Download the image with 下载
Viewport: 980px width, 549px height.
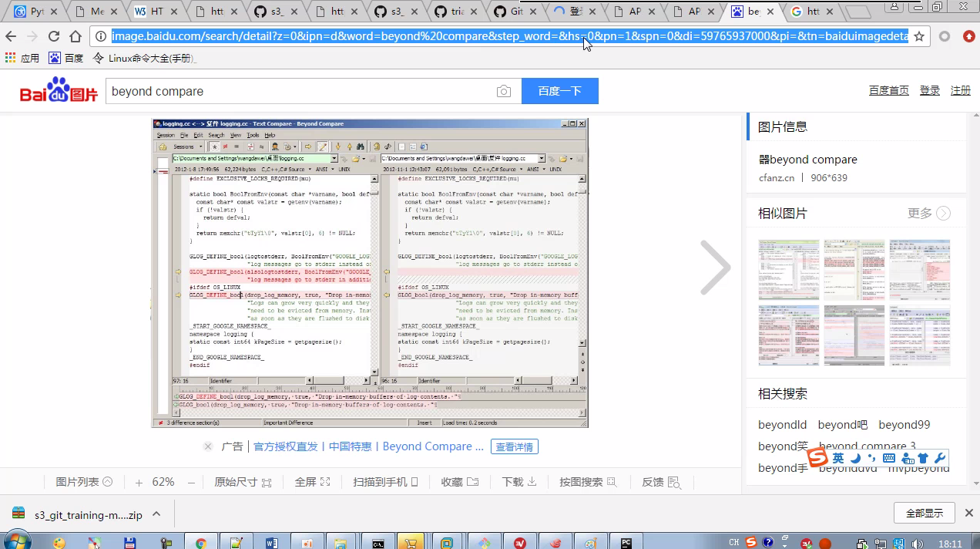(x=519, y=482)
